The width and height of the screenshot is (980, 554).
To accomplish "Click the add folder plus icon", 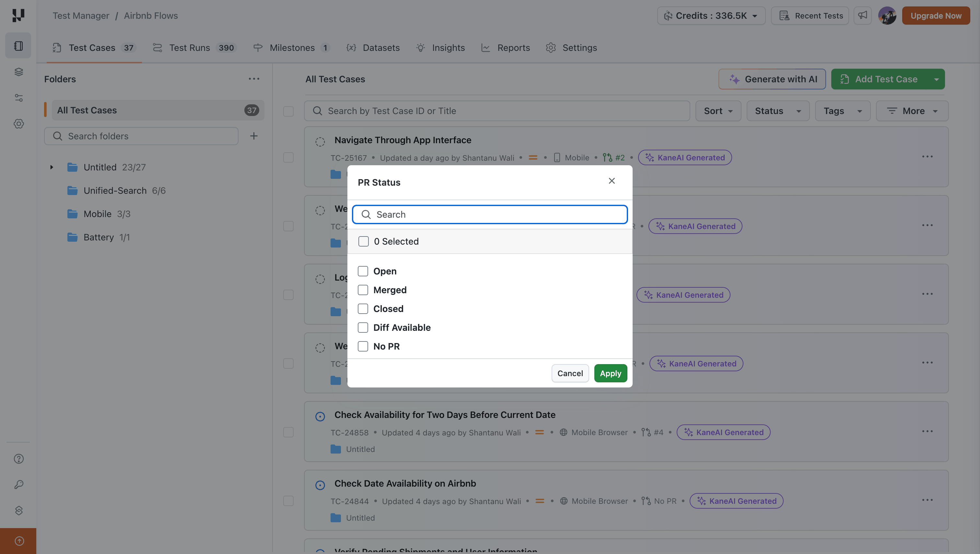I will point(254,136).
